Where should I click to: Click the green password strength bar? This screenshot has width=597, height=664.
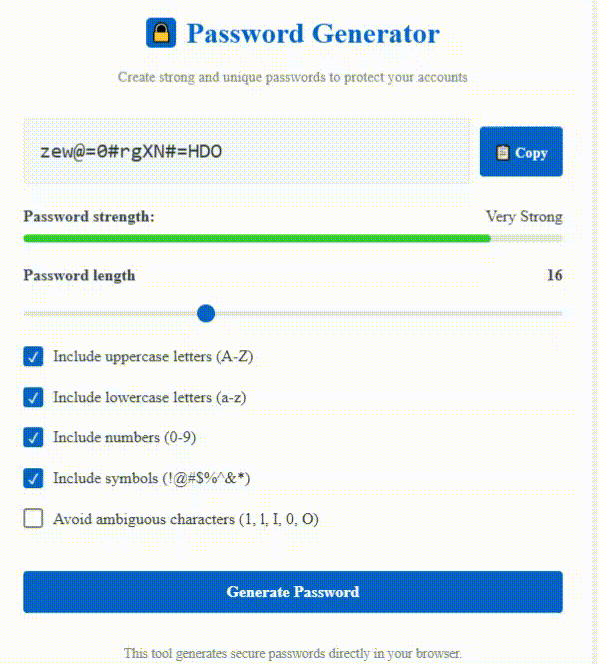click(257, 238)
